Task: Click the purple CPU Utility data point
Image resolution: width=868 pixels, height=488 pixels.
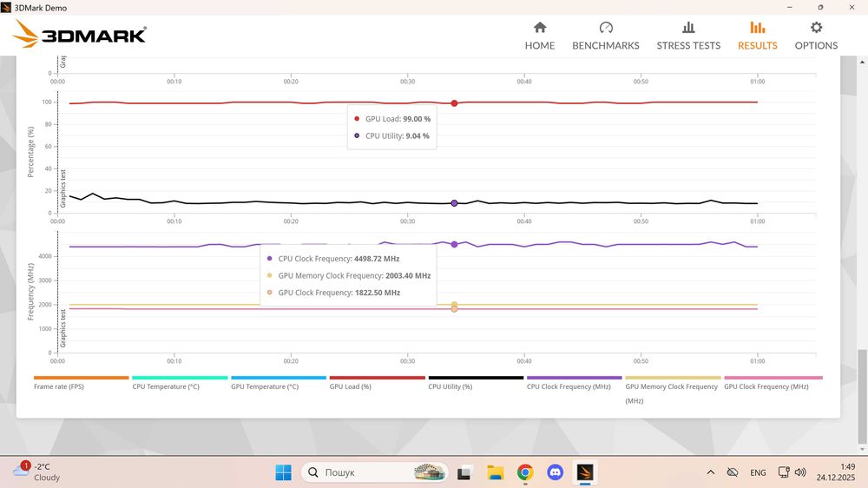Action: pos(454,203)
